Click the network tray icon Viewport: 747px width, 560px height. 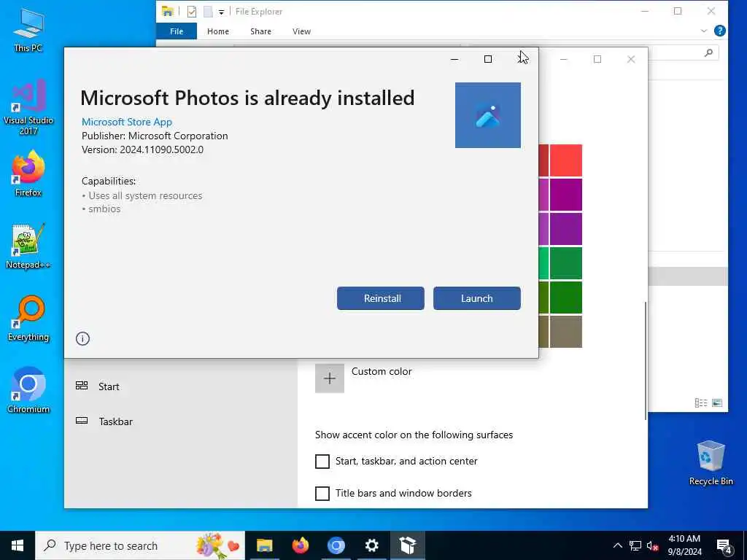635,545
